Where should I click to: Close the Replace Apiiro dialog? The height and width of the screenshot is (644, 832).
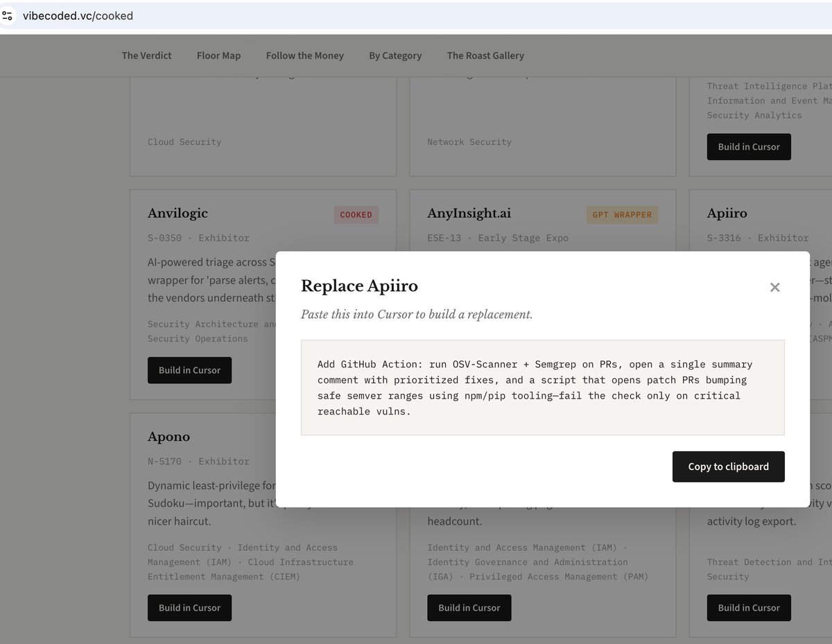[x=774, y=287]
